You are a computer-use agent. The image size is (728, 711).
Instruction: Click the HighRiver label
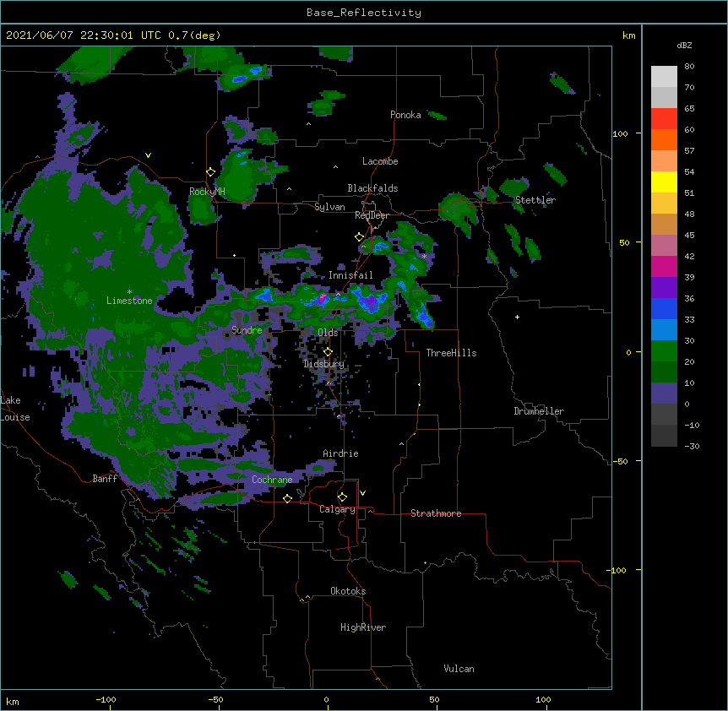pyautogui.click(x=363, y=627)
